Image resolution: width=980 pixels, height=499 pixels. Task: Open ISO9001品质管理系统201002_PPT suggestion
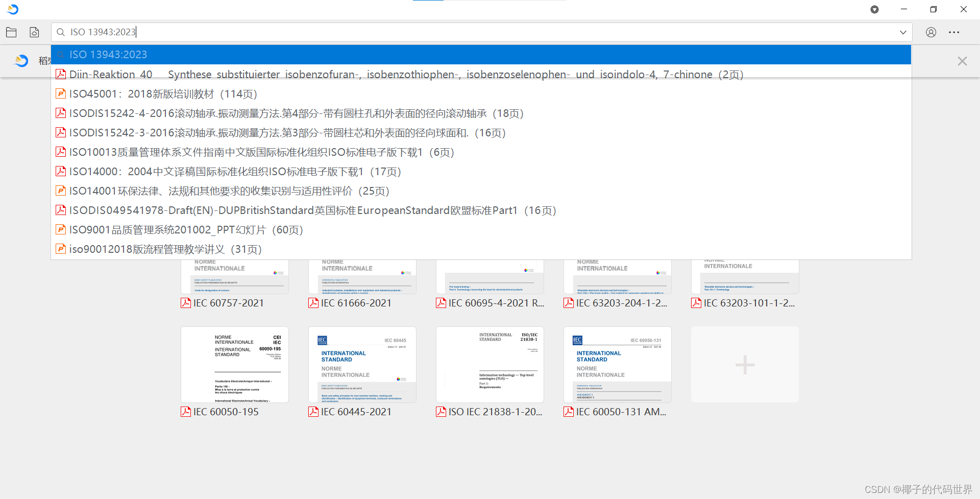(x=481, y=230)
